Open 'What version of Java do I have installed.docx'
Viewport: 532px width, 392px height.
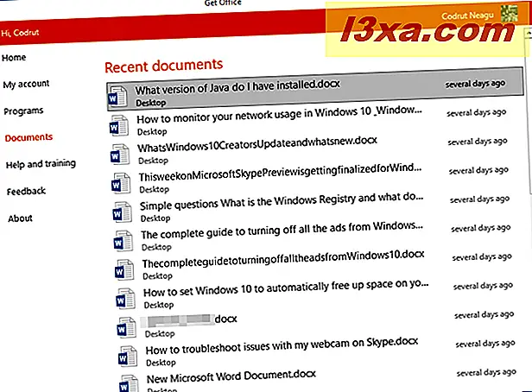[315, 89]
